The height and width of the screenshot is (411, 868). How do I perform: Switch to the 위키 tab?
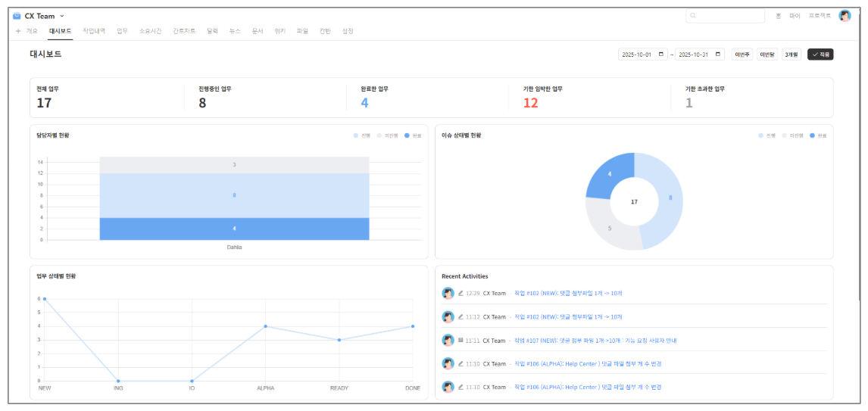tap(279, 32)
